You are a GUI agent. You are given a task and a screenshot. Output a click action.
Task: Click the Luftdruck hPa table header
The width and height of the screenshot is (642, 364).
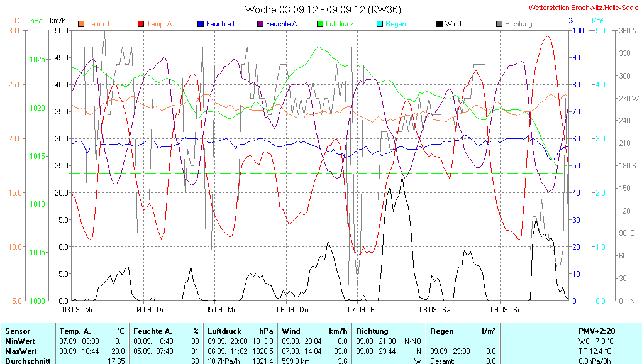pos(240,331)
